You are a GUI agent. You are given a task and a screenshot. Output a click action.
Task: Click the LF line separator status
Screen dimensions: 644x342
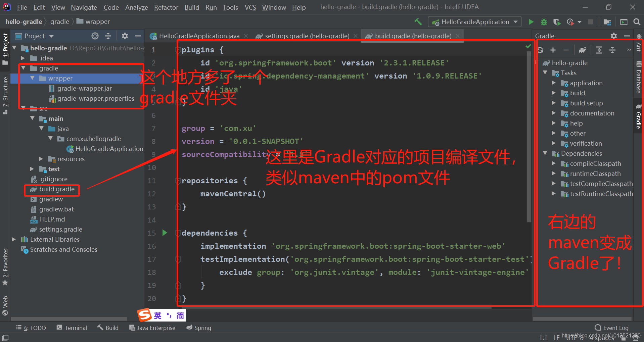(556, 338)
